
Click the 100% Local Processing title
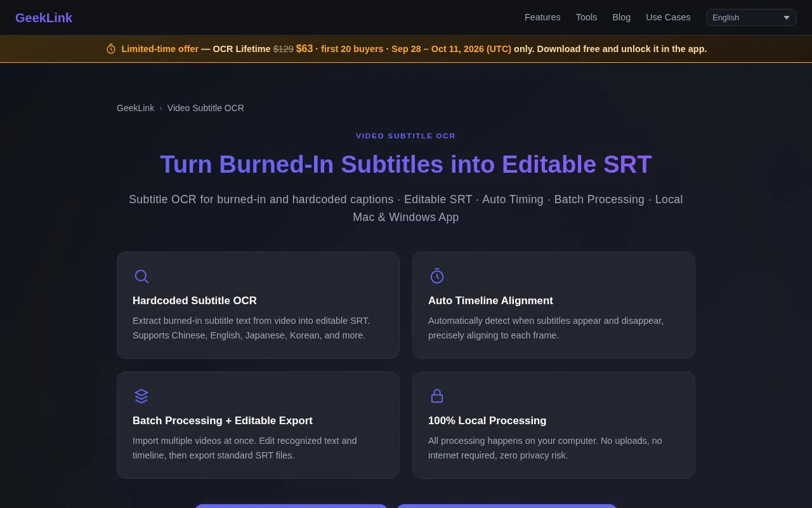487,421
